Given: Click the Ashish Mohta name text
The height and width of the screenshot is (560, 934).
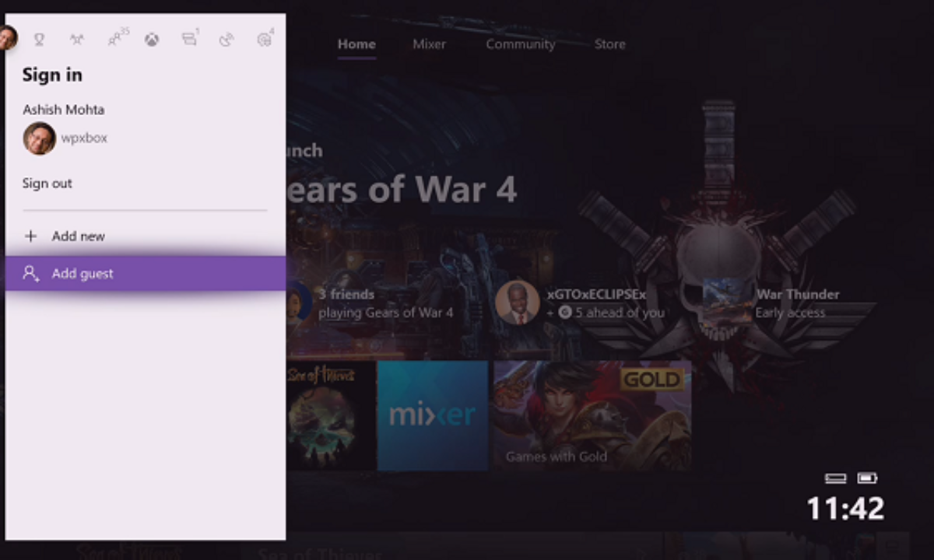Looking at the screenshot, I should 63,110.
